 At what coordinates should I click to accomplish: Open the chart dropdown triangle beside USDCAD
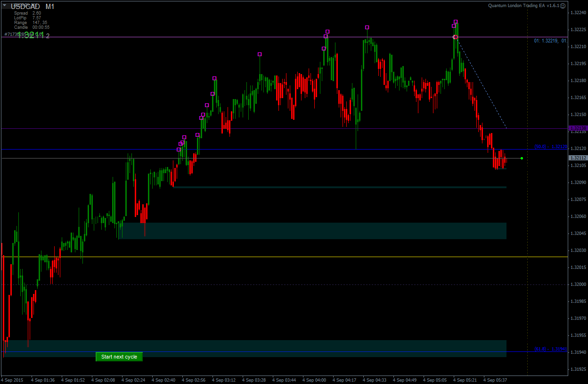click(x=5, y=6)
